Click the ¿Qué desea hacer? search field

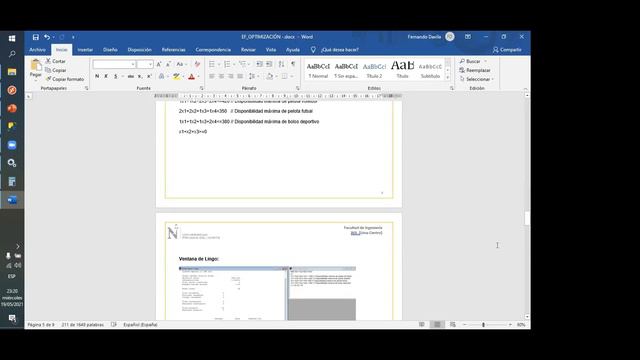click(340, 50)
